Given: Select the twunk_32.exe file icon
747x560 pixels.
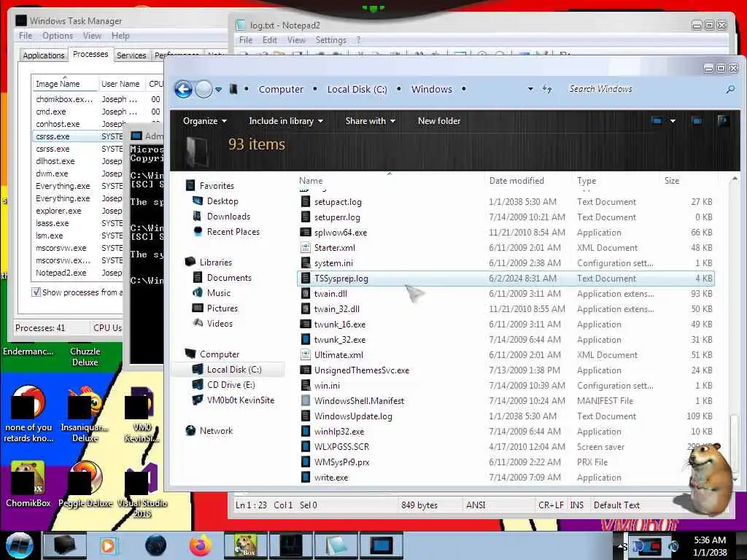Looking at the screenshot, I should click(306, 340).
